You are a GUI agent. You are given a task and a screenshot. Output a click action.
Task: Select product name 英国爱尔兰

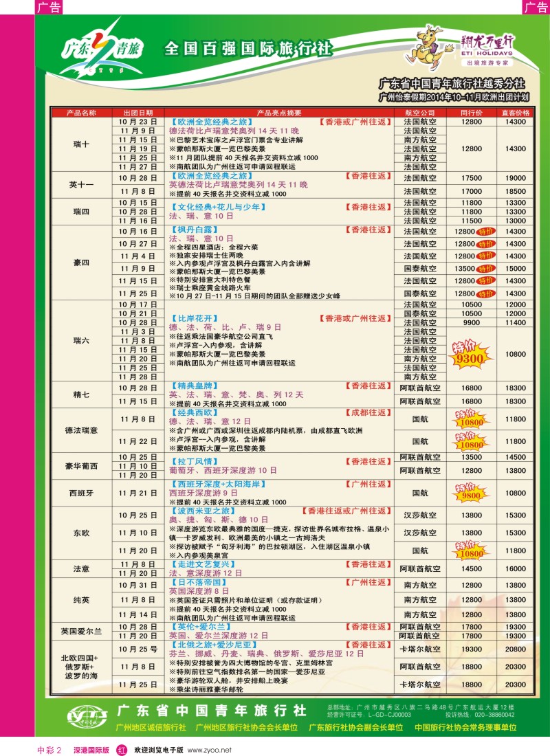[81, 631]
